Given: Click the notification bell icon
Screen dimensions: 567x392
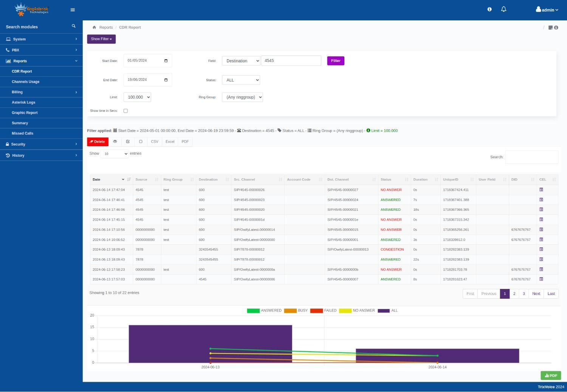Looking at the screenshot, I should (x=503, y=9).
